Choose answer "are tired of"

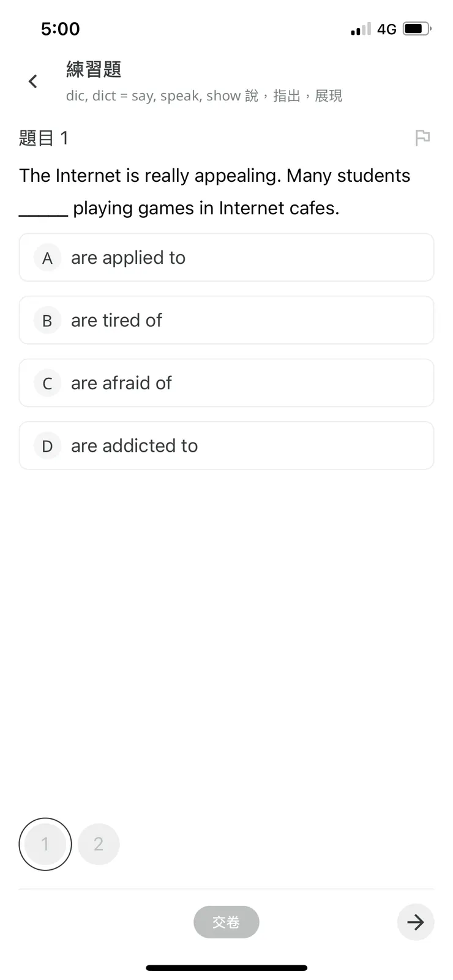coord(226,321)
